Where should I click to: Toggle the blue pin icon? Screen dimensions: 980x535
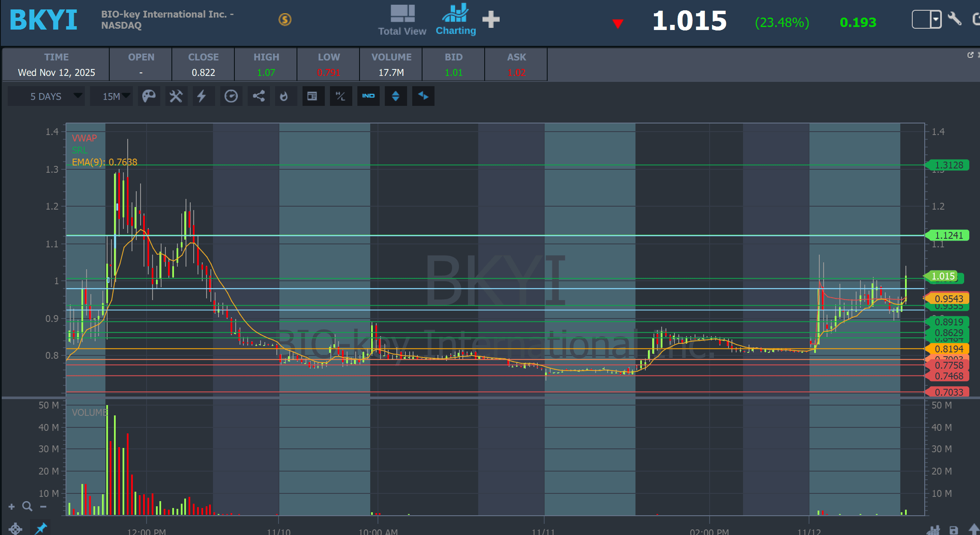[41, 528]
